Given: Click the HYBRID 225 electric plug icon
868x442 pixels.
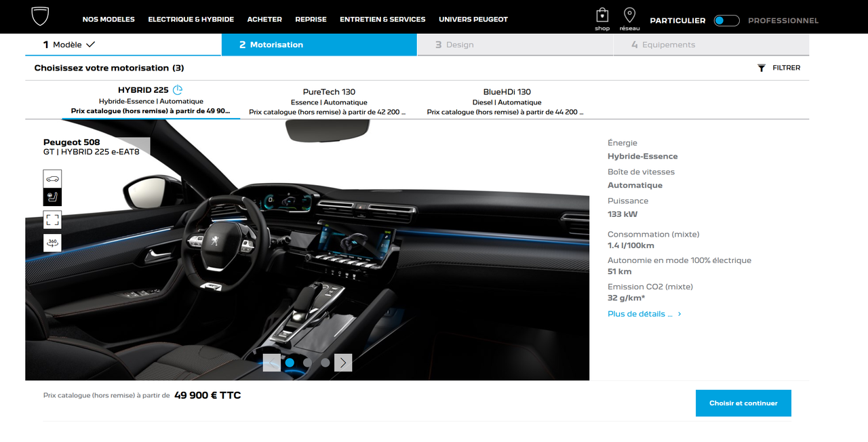Looking at the screenshot, I should 178,89.
